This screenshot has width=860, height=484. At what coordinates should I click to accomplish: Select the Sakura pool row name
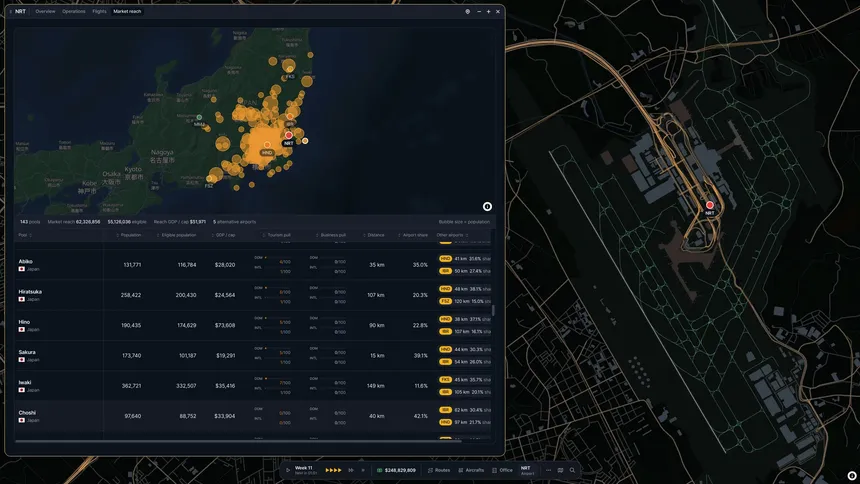coord(27,352)
